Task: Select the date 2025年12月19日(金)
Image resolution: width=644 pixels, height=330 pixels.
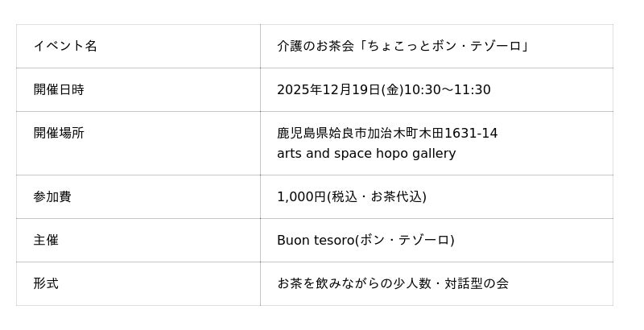Action: point(340,89)
